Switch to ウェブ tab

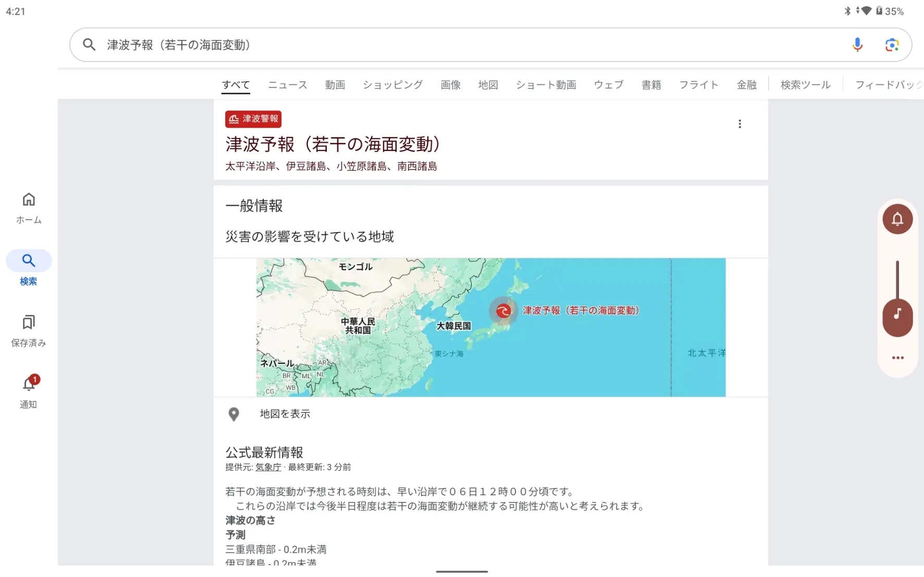pyautogui.click(x=609, y=85)
